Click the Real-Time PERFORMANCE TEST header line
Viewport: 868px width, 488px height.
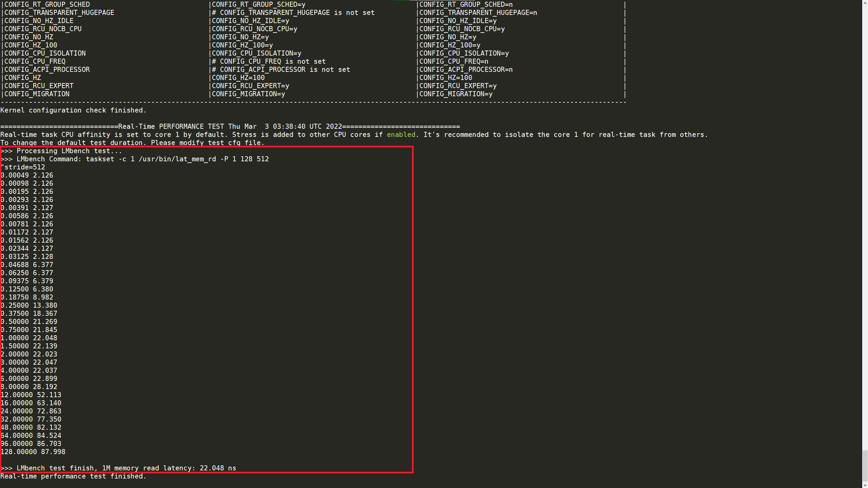point(230,126)
